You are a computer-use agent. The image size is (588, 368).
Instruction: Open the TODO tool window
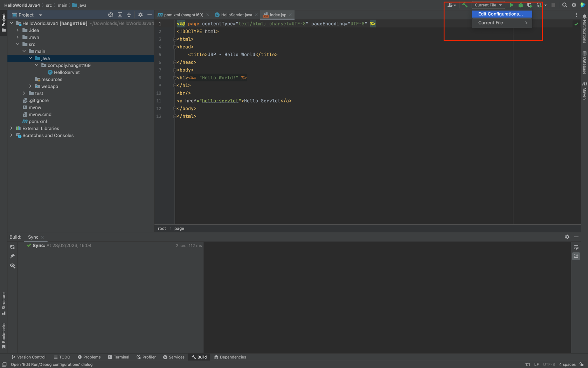point(62,357)
